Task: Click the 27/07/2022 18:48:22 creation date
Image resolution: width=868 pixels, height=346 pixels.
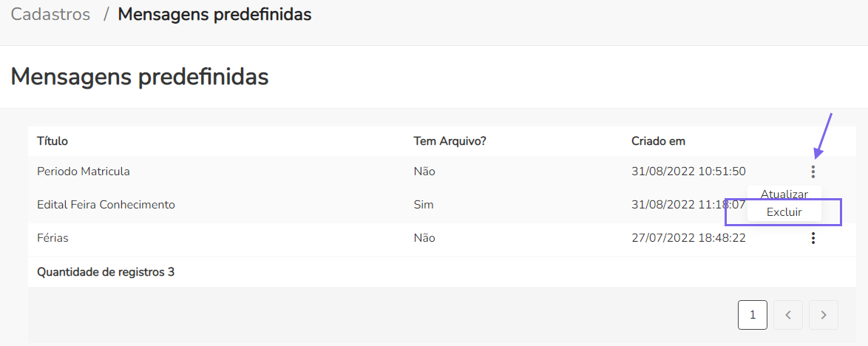Action: (688, 238)
